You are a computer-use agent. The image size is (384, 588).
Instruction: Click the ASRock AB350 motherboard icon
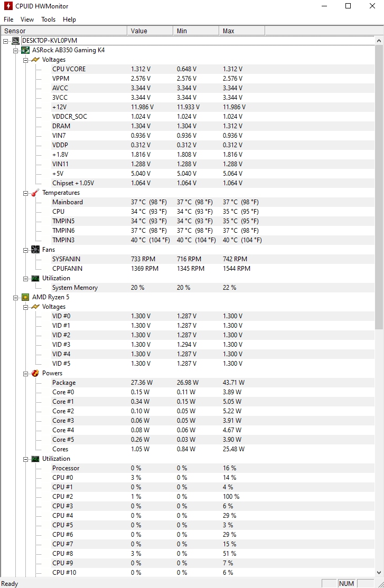(25, 50)
